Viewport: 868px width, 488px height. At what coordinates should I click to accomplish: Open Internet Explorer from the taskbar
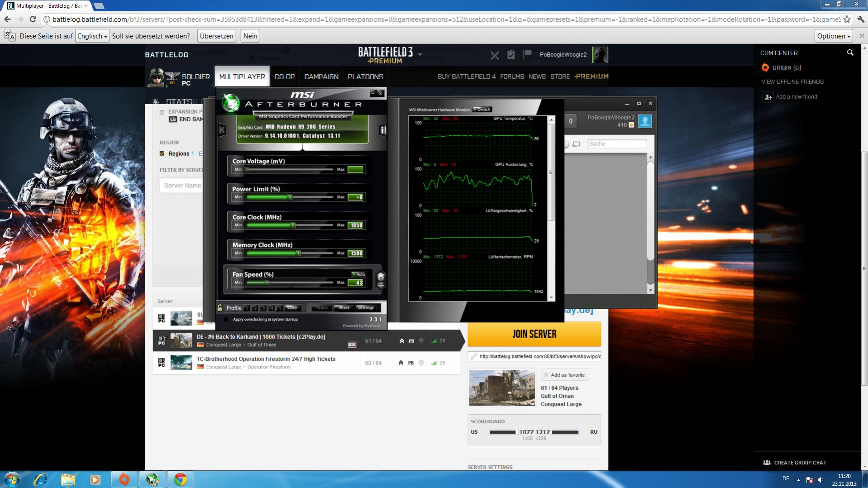pyautogui.click(x=40, y=479)
